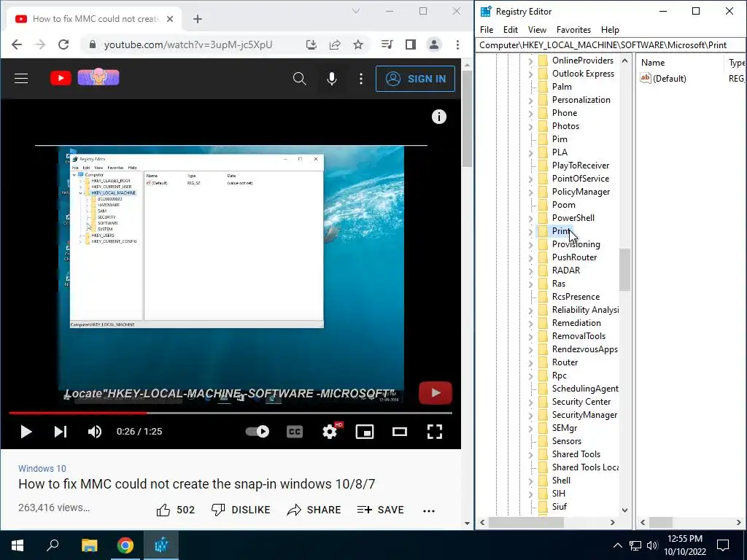Click SHARE under the video
The width and height of the screenshot is (747, 560).
coord(314,510)
